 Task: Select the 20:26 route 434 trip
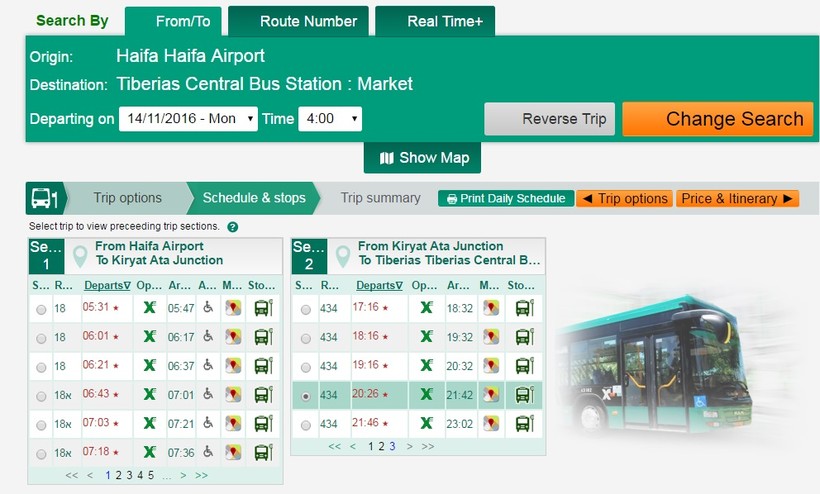click(x=306, y=396)
